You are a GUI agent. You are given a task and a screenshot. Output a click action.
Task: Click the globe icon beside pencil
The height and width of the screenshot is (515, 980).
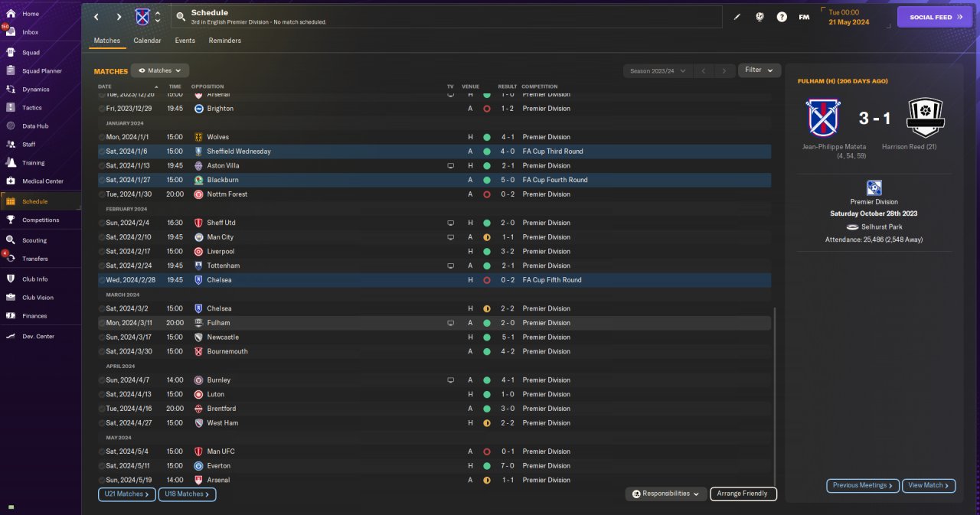click(759, 17)
